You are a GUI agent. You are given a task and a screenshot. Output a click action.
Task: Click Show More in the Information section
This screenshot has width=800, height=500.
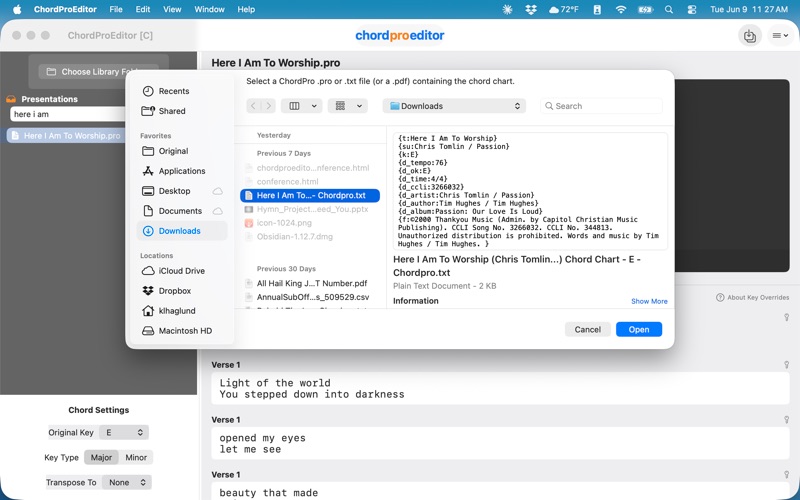[x=649, y=302]
